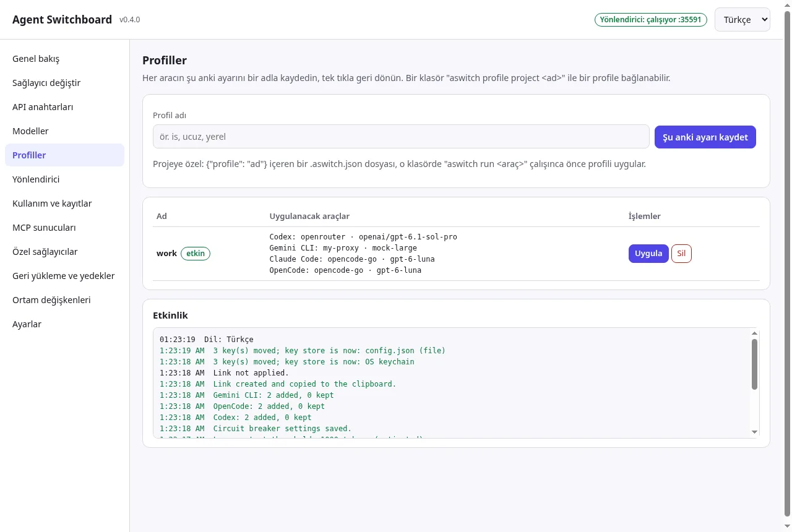Open Geri yükleme ve yedekler
Image resolution: width=792 pixels, height=532 pixels.
tap(64, 276)
